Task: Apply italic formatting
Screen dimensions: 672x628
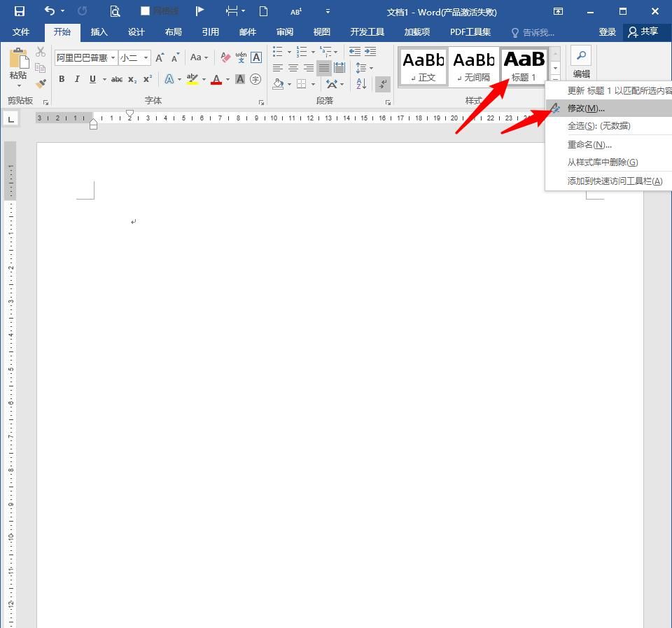Action: [x=77, y=79]
